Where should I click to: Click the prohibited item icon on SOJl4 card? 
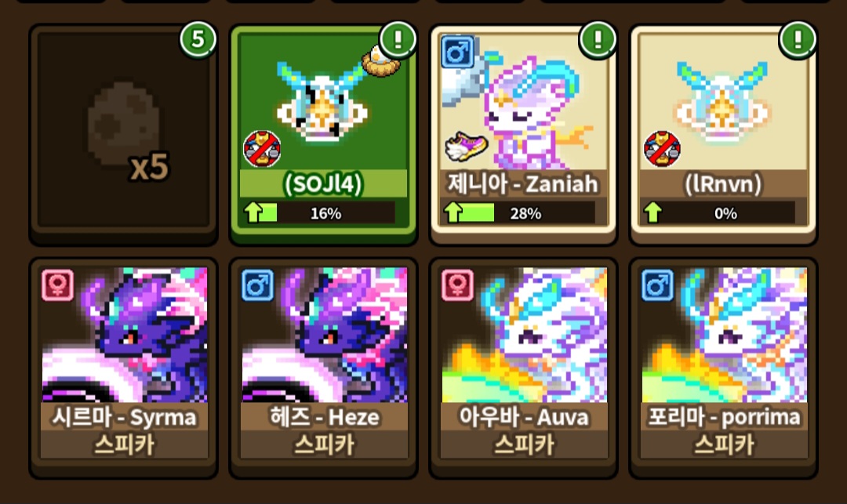pos(262,149)
